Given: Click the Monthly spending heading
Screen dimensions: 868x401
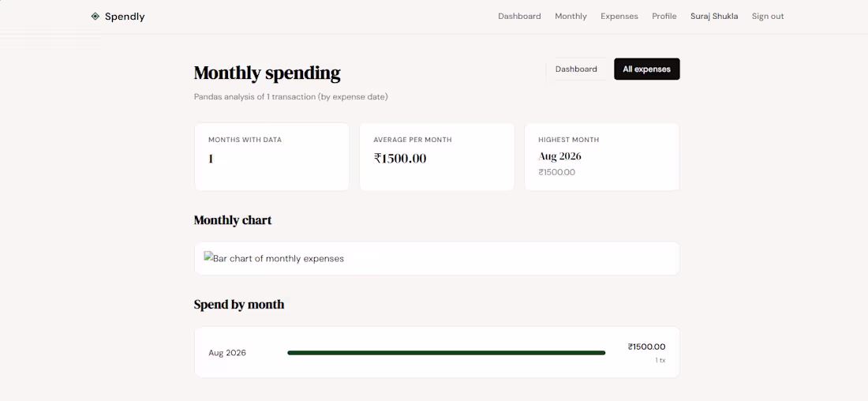Looking at the screenshot, I should [x=268, y=73].
